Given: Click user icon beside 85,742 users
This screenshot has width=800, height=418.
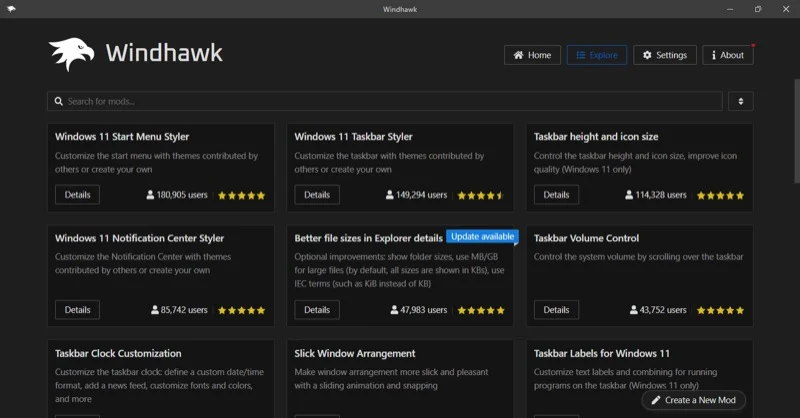Looking at the screenshot, I should (155, 310).
